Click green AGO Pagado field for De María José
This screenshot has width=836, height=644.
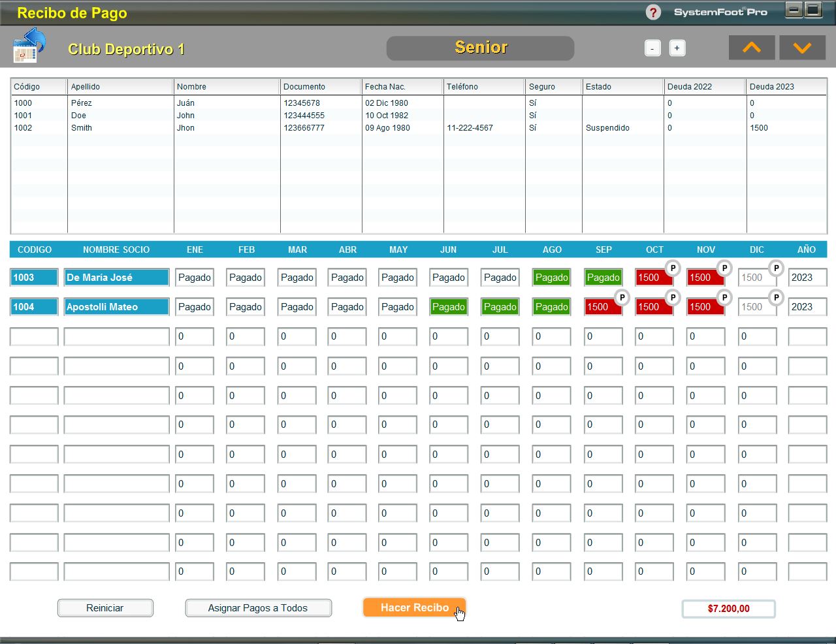(x=551, y=278)
